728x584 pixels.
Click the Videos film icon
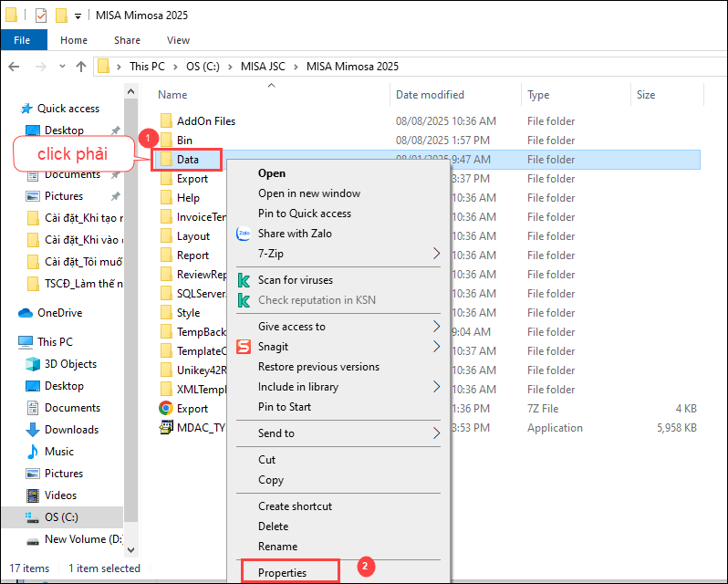pyautogui.click(x=33, y=495)
